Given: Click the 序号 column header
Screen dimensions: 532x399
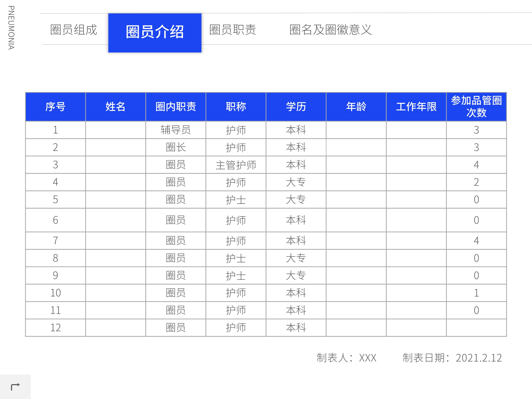Looking at the screenshot, I should 56,107.
